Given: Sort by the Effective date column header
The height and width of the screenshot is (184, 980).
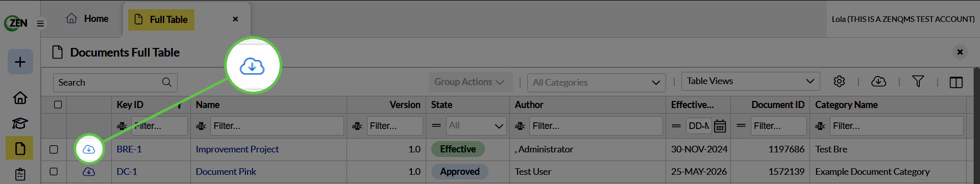Looking at the screenshot, I should point(692,104).
